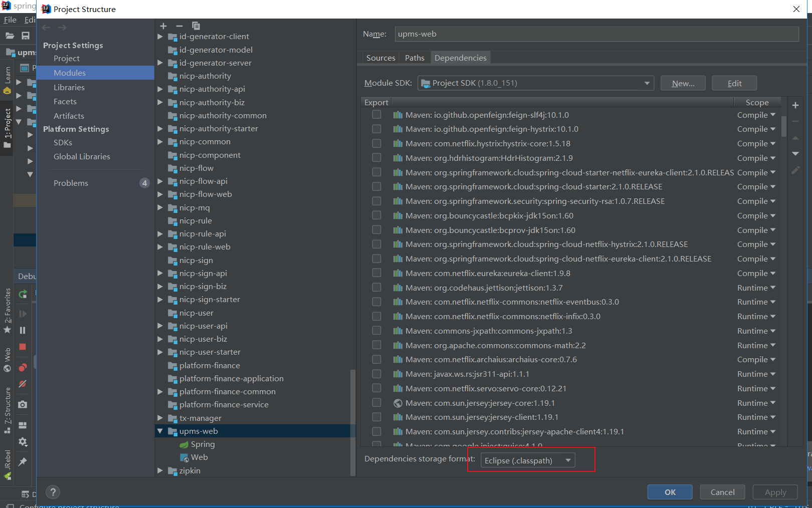Check export for bcpkix-jdk15on:1.60
Screen dimensions: 812x508
tap(376, 215)
